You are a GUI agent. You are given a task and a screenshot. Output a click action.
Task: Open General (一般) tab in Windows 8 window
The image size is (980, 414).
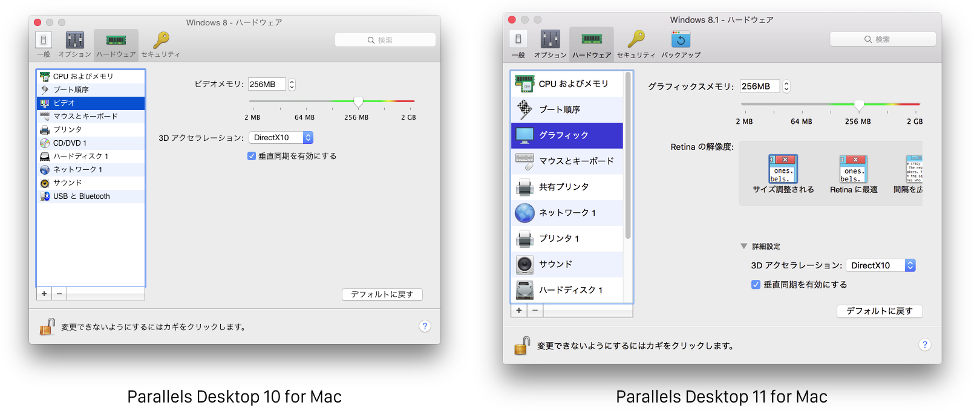tap(44, 45)
